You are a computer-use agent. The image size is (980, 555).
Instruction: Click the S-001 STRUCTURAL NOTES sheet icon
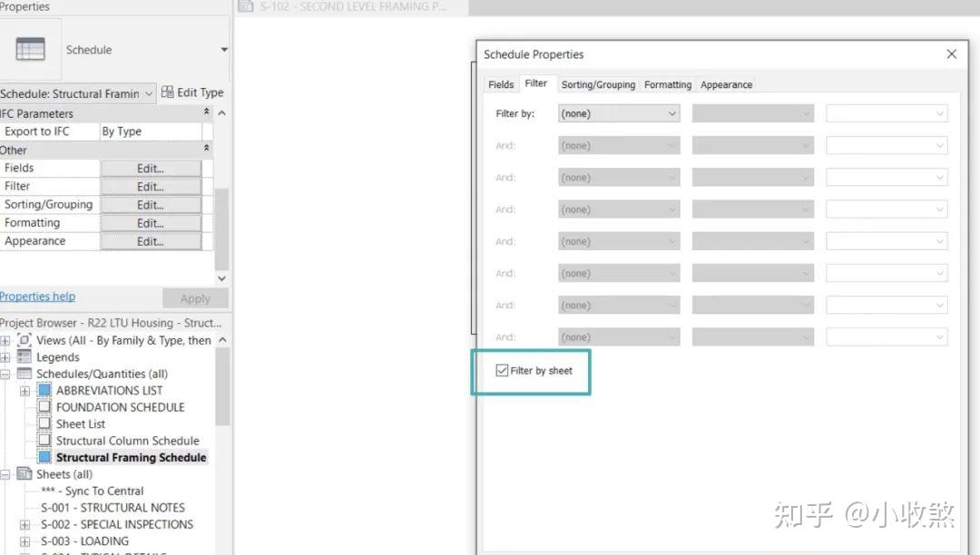click(43, 507)
